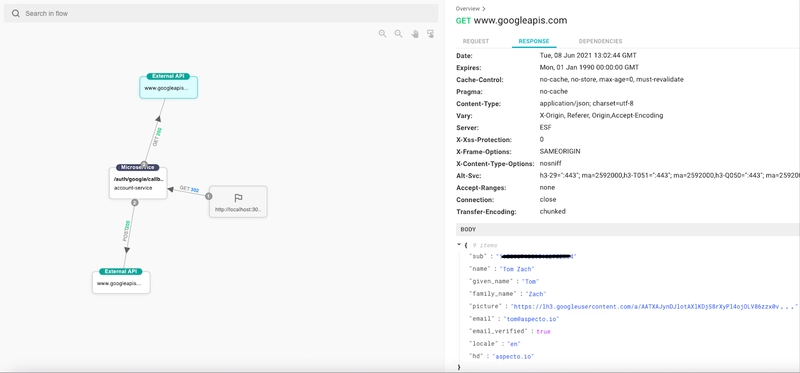Open the REQUEST tab
This screenshot has height=373, width=800.
[x=476, y=41]
